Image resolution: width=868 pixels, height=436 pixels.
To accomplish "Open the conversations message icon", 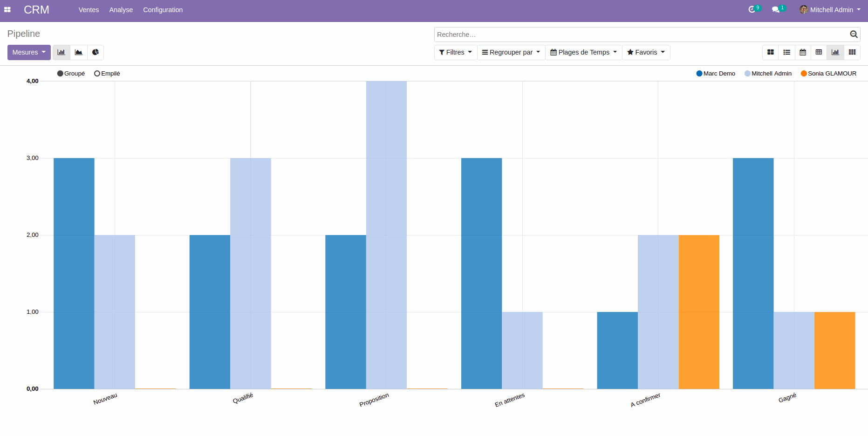I will (776, 10).
